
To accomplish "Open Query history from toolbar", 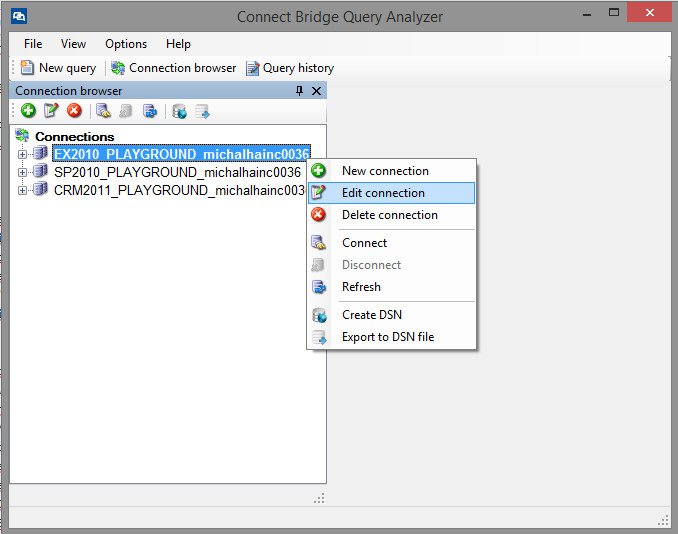I will click(x=290, y=68).
